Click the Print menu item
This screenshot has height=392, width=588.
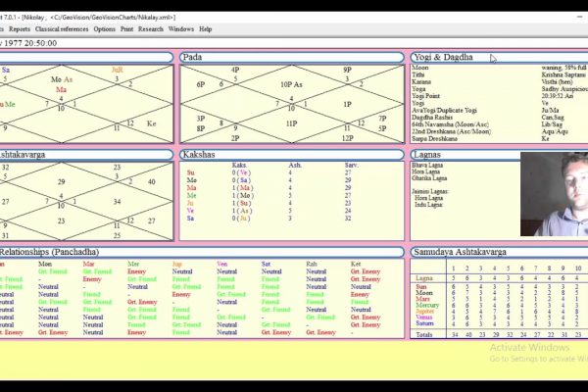(x=126, y=29)
